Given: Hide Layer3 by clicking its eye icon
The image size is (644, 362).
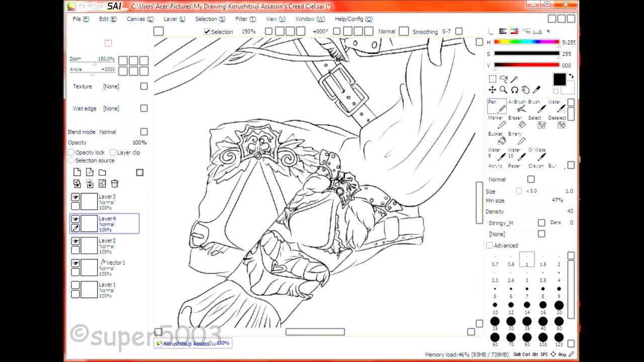Looking at the screenshot, I should pyautogui.click(x=76, y=197).
